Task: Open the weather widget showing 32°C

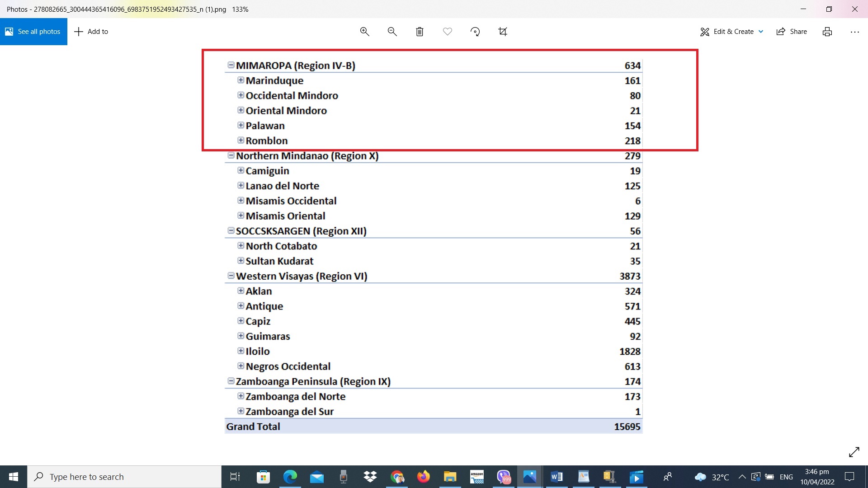Action: pos(712,477)
